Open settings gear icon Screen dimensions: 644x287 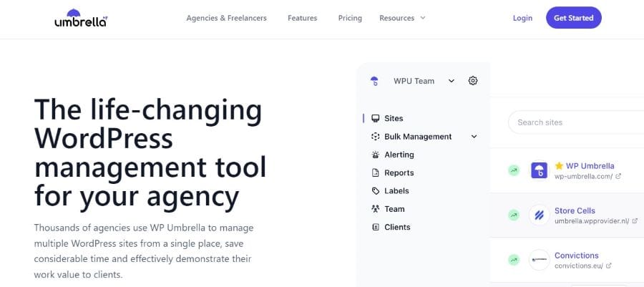point(473,80)
